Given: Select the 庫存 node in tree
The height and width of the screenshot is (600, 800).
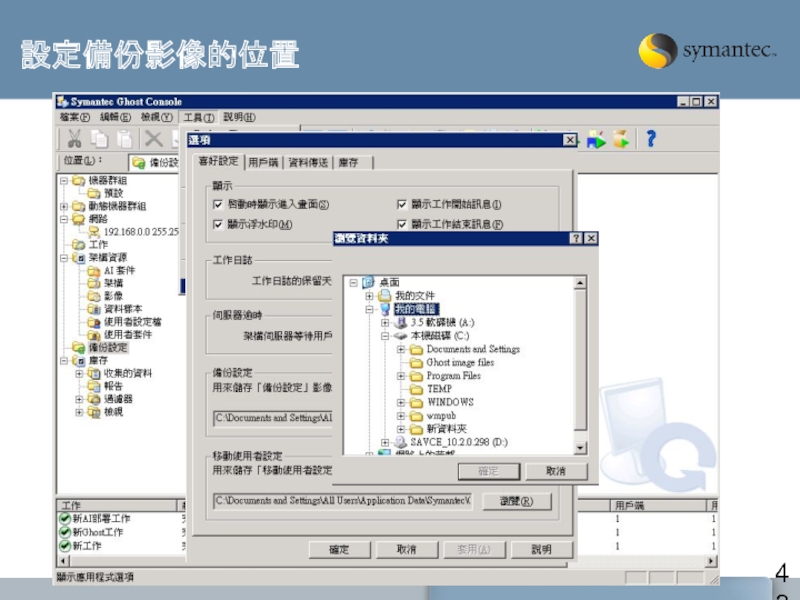Looking at the screenshot, I should point(98,360).
